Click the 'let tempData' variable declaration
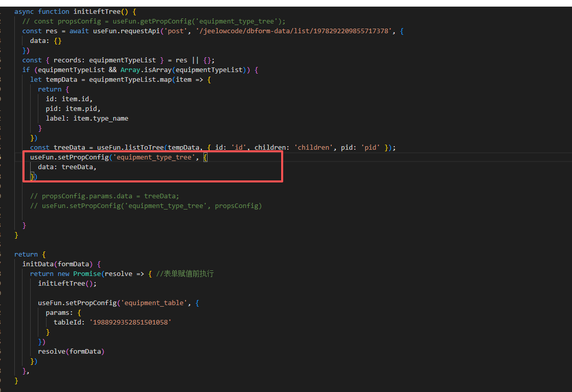Image resolution: width=572 pixels, height=392 pixels. coord(57,80)
